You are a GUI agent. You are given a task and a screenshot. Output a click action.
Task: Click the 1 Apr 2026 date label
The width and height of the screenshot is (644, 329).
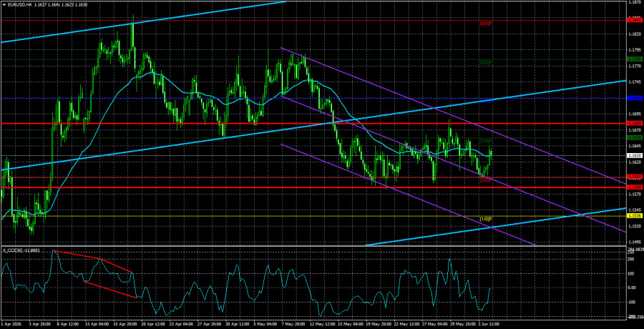tap(11, 324)
